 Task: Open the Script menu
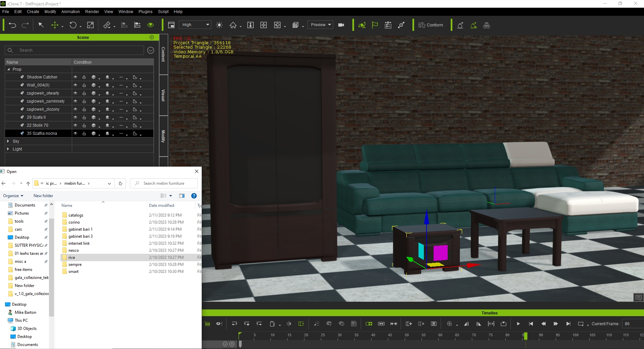tap(163, 11)
